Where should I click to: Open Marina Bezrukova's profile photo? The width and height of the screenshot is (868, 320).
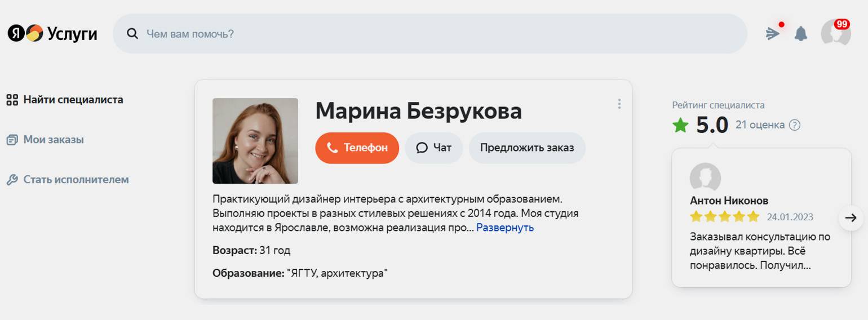pos(255,141)
